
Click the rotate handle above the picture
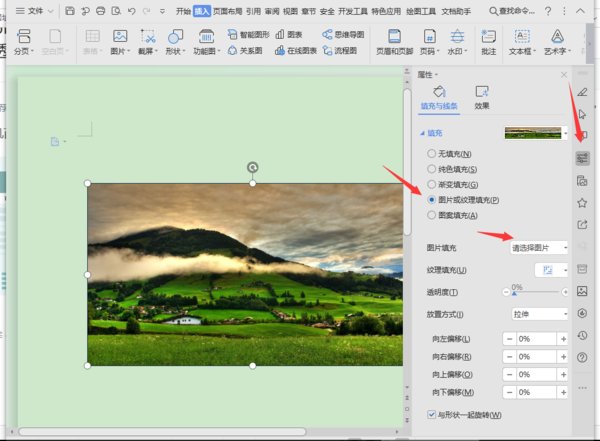[x=252, y=167]
